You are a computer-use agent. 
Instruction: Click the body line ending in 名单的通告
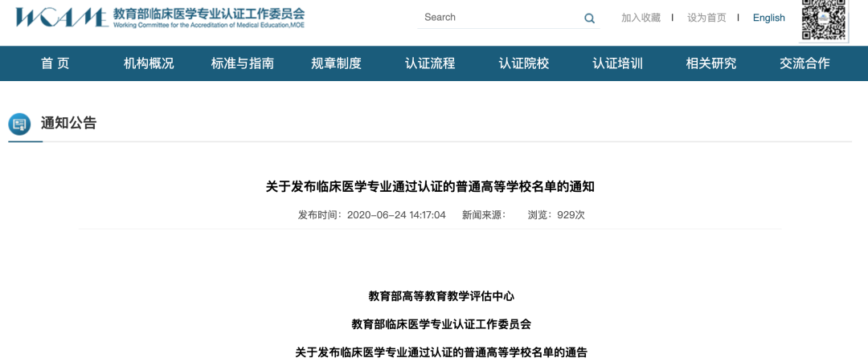(x=441, y=352)
